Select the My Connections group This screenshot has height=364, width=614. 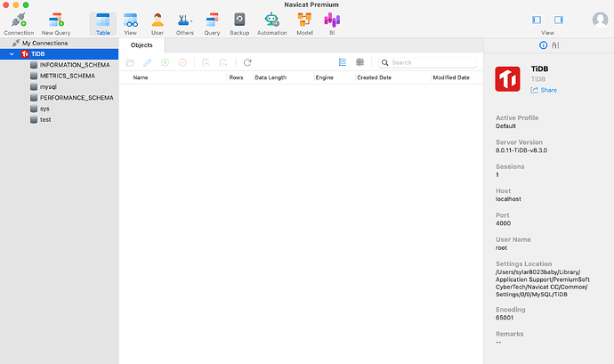pos(44,43)
